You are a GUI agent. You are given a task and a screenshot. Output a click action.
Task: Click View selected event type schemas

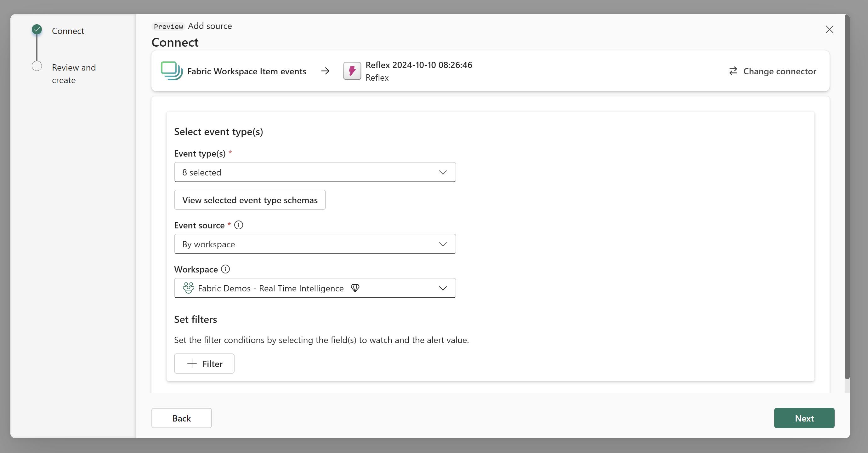point(249,199)
